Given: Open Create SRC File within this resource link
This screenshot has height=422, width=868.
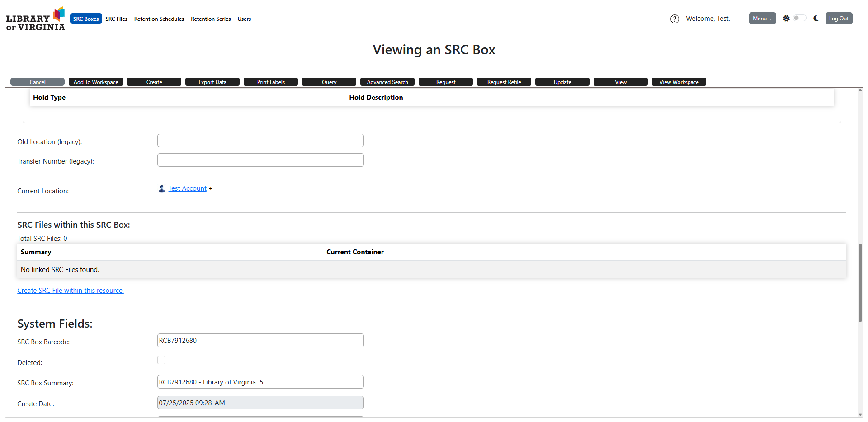Looking at the screenshot, I should tap(71, 291).
